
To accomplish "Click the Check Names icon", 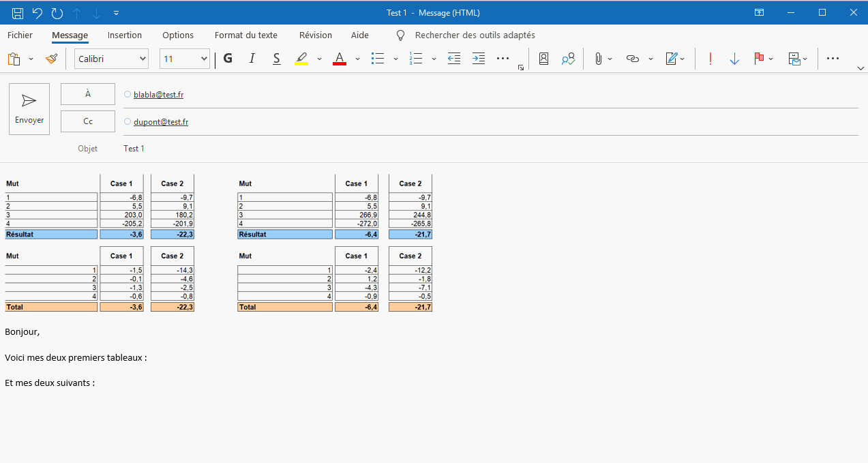I will tap(568, 59).
